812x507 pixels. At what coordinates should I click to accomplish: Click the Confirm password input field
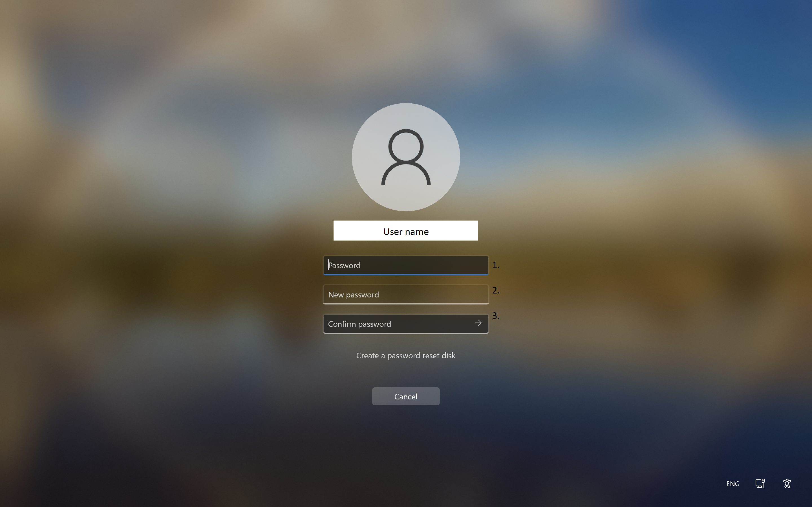pyautogui.click(x=406, y=323)
